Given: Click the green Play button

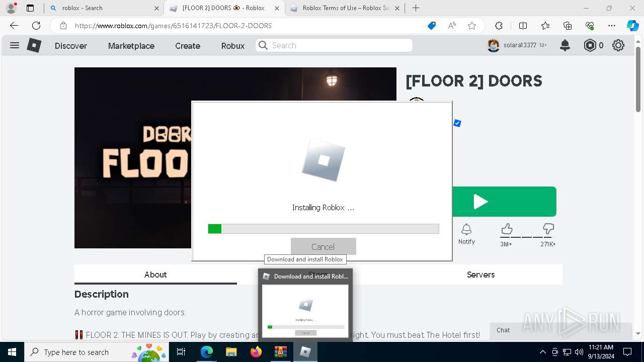Looking at the screenshot, I should click(x=504, y=202).
